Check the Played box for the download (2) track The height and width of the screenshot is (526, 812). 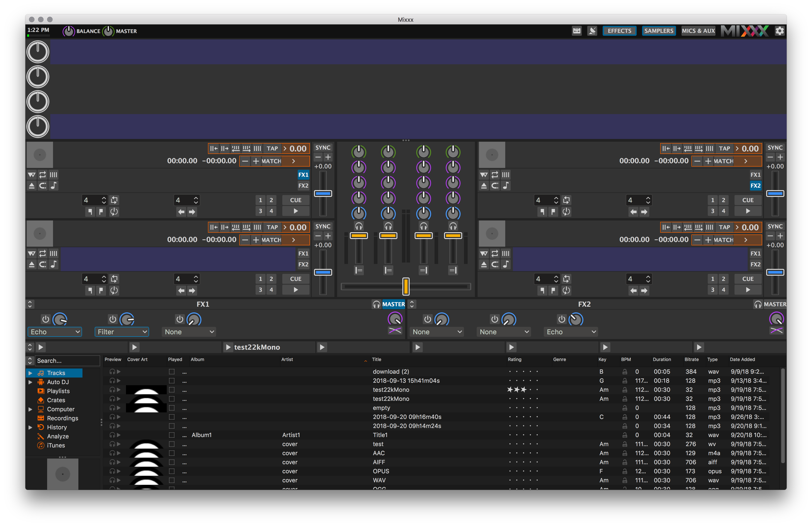coord(172,372)
